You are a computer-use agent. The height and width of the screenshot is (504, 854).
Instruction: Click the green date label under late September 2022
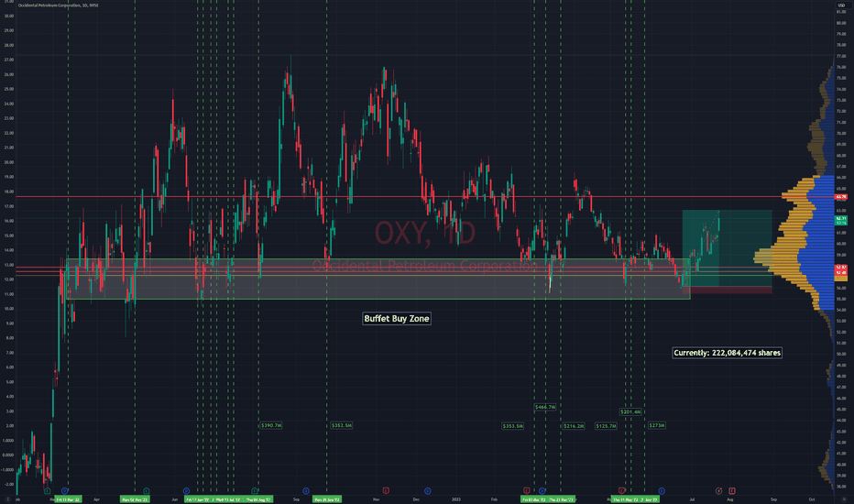pos(327,499)
